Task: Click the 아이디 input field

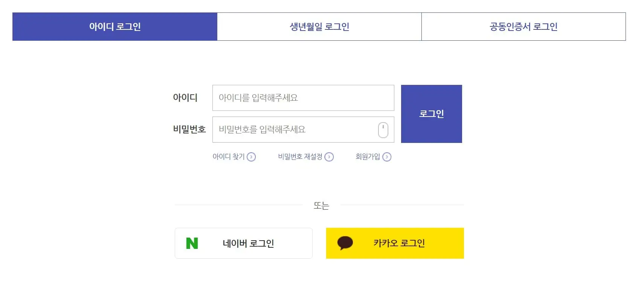Action: [x=303, y=98]
